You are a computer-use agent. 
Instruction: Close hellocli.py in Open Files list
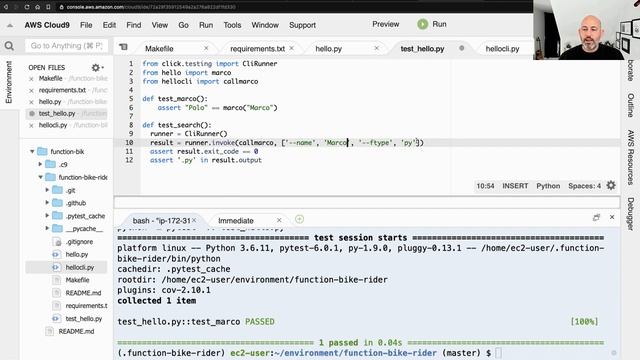tap(31, 126)
